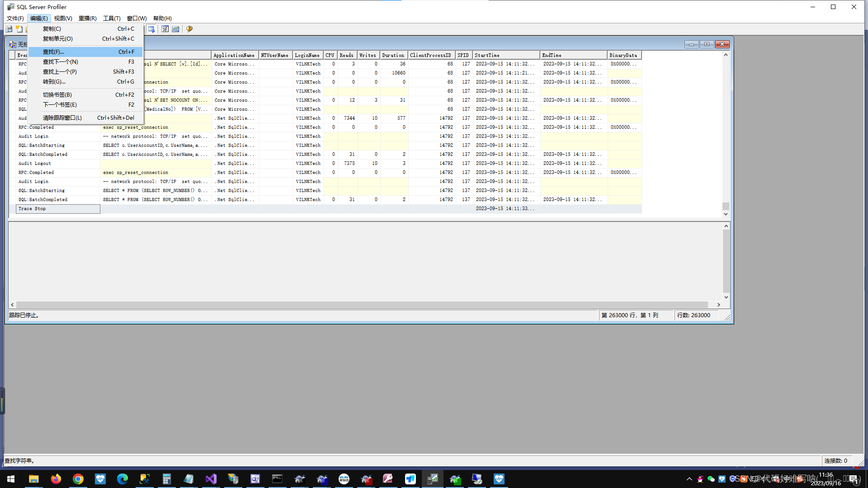Click the New Trace toolbar icon
This screenshot has height=488, width=868.
tap(9, 29)
